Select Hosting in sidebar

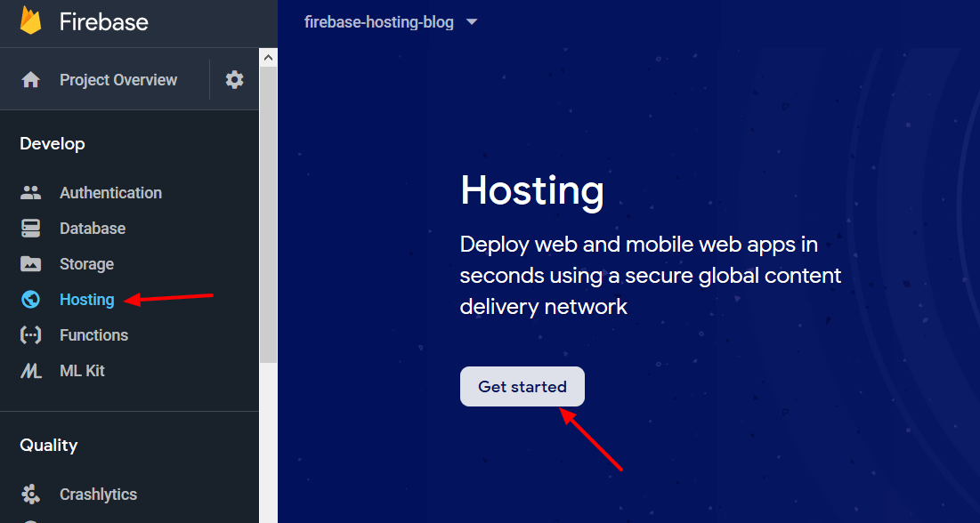(x=87, y=300)
